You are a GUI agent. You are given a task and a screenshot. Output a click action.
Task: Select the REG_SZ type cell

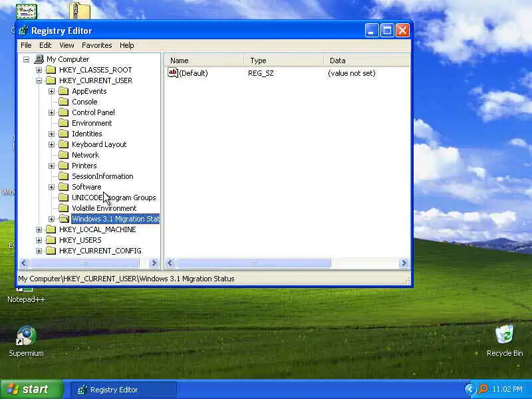[x=261, y=73]
